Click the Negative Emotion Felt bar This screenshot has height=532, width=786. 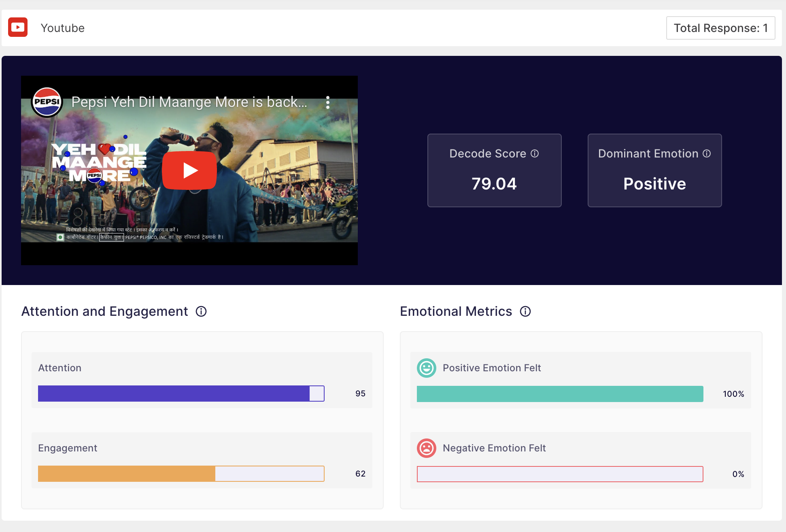pos(560,474)
